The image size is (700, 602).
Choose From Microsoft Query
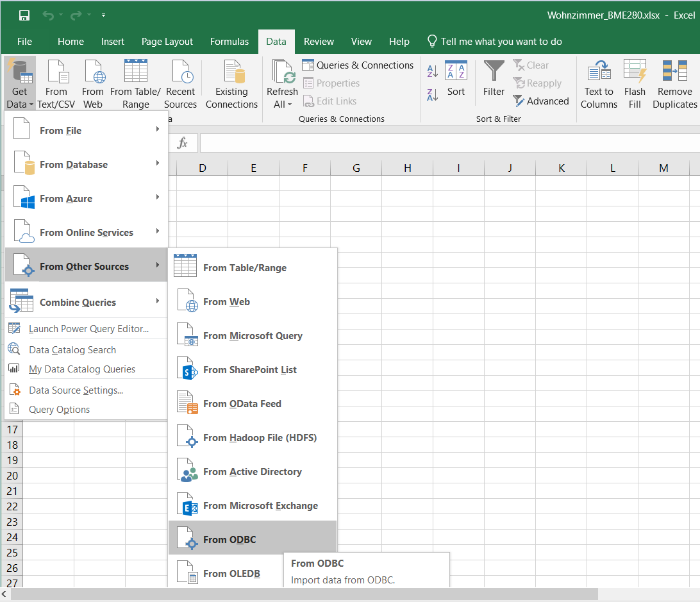click(253, 335)
